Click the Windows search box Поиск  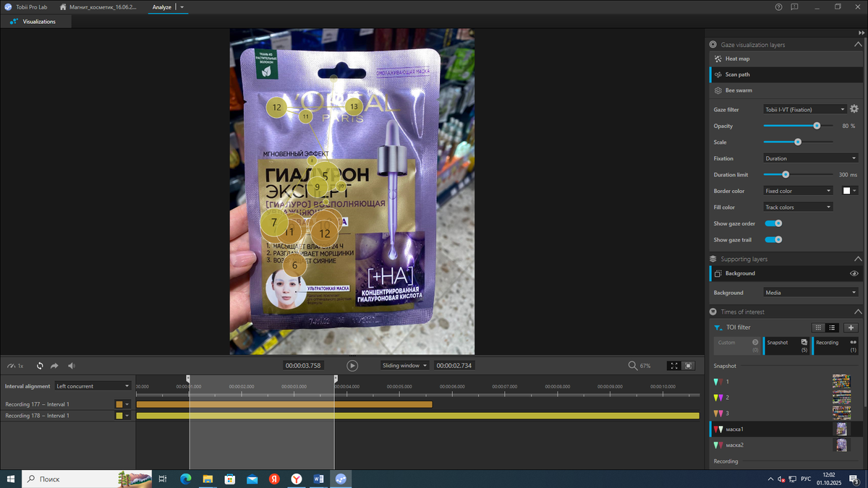[x=87, y=479]
